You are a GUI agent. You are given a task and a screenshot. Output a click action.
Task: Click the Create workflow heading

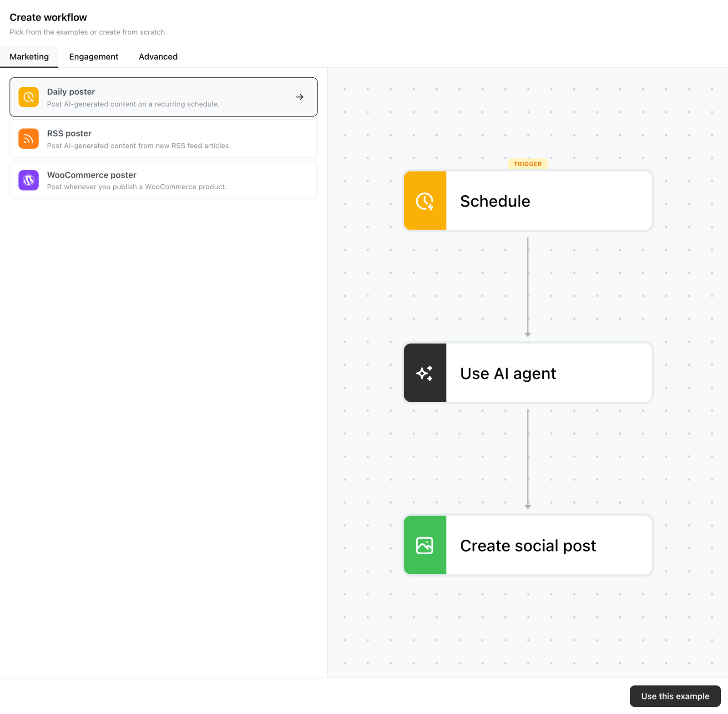[x=48, y=17]
